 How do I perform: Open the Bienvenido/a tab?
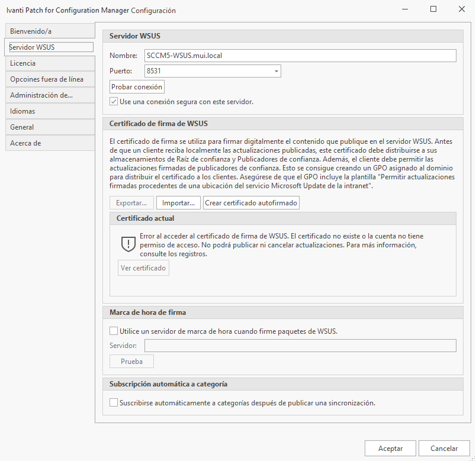50,31
